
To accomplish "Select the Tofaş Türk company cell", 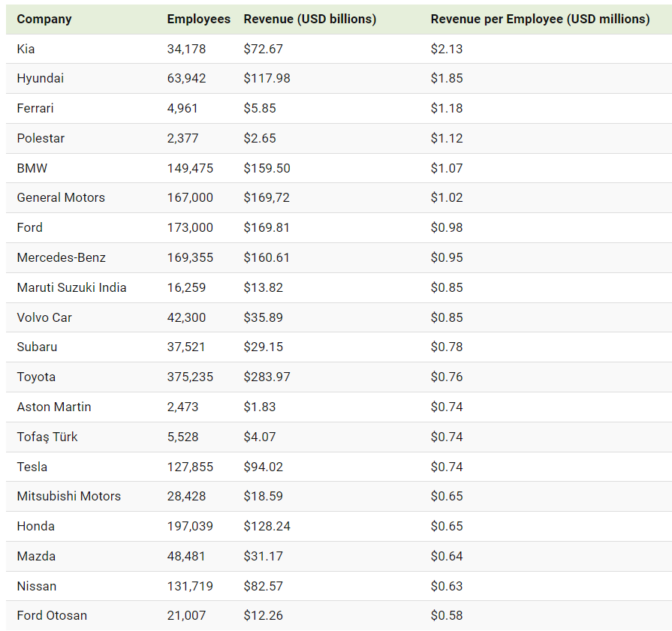I will [x=47, y=437].
